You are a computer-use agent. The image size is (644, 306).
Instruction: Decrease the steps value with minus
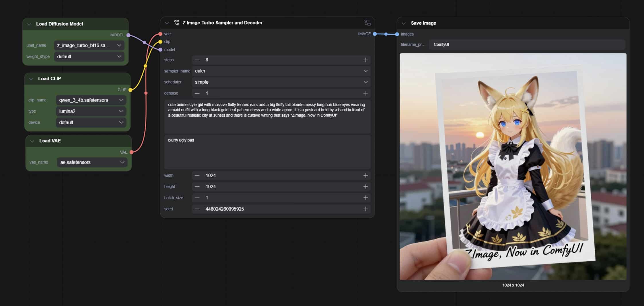(x=197, y=60)
